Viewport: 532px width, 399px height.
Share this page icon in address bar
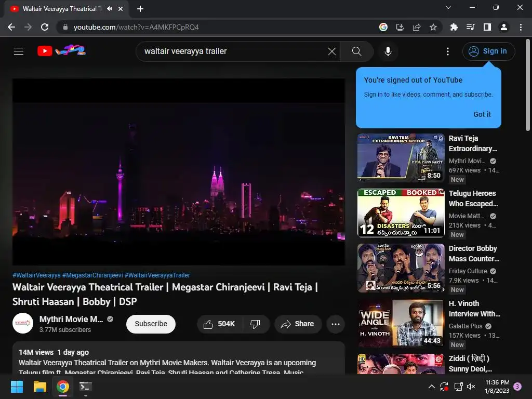click(416, 27)
